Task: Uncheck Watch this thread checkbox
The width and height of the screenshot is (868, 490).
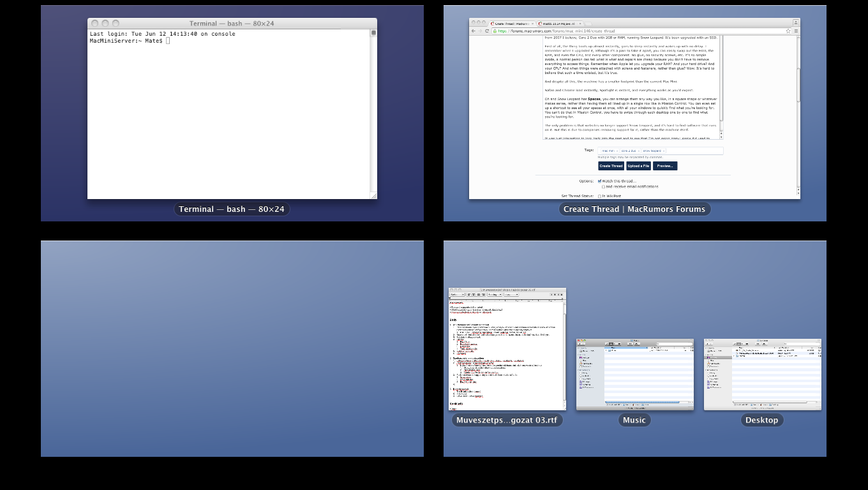Action: (599, 181)
